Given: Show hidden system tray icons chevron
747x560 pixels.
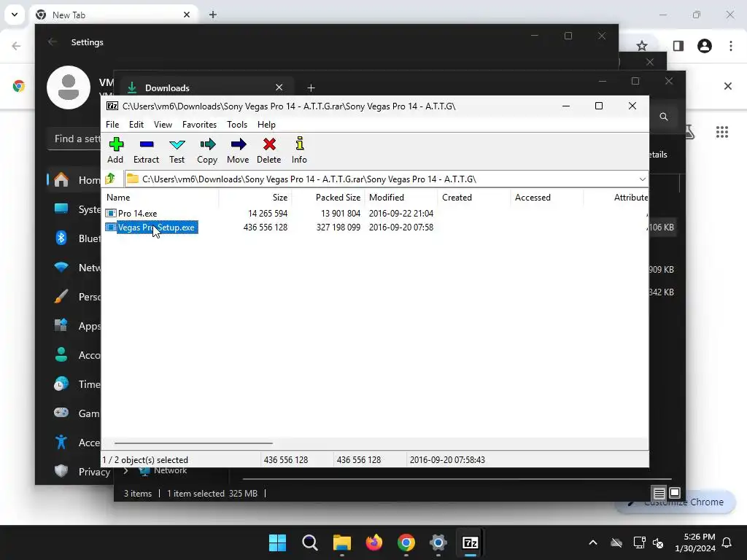Looking at the screenshot, I should pyautogui.click(x=592, y=542).
